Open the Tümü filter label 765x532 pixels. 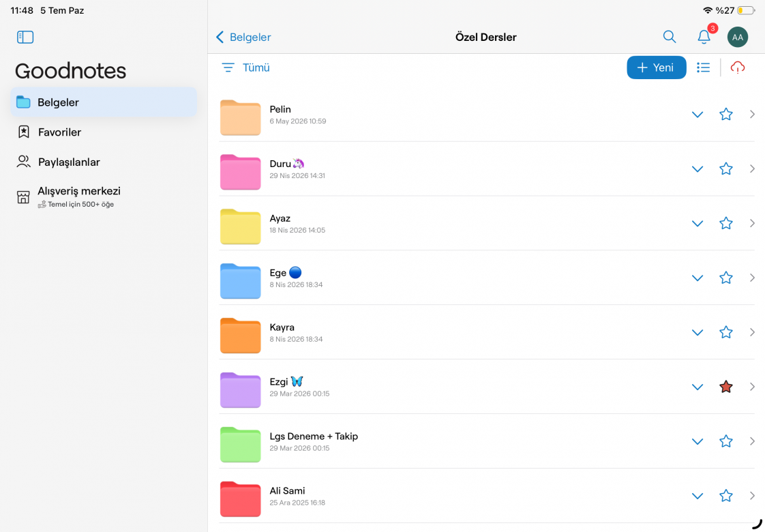(x=256, y=68)
